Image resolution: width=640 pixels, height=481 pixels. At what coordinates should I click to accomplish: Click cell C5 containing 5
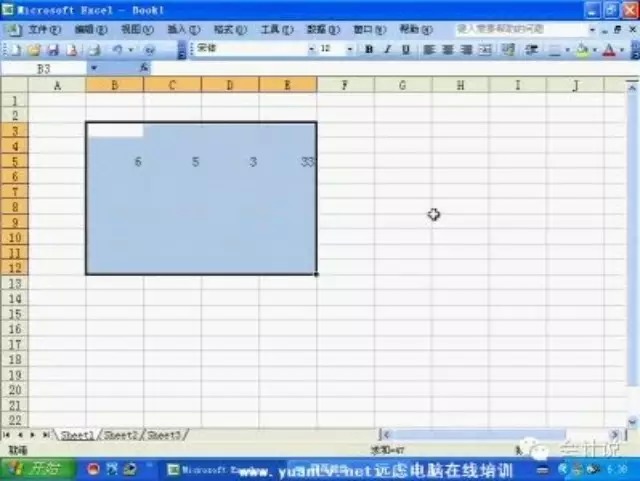click(x=172, y=162)
